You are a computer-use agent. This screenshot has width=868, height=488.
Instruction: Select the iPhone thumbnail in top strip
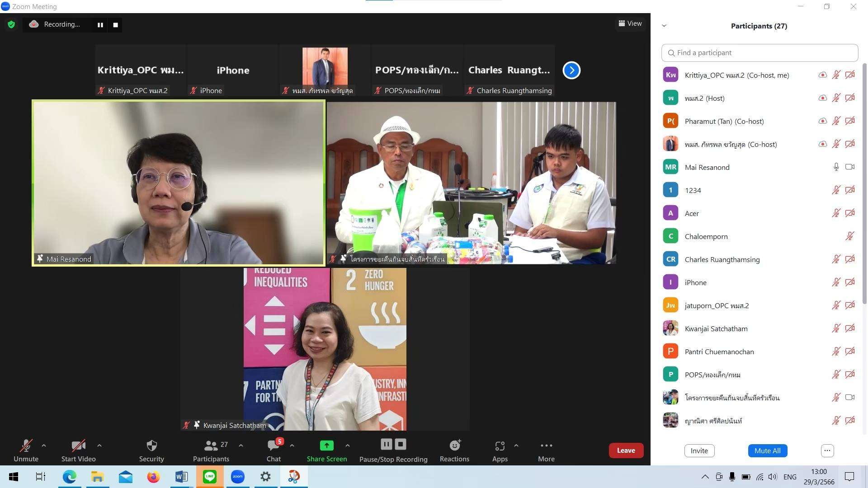[232, 70]
